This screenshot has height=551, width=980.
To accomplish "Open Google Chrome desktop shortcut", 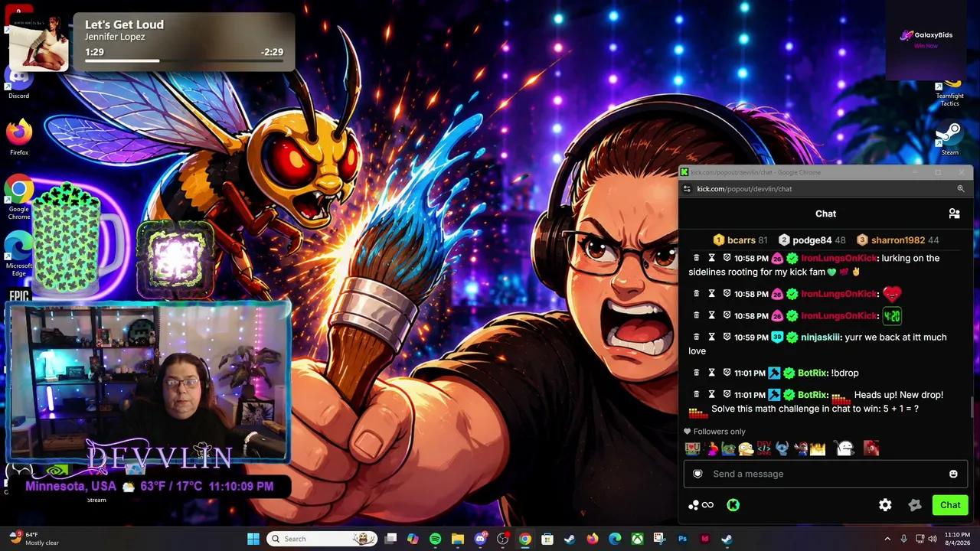I will [x=19, y=197].
